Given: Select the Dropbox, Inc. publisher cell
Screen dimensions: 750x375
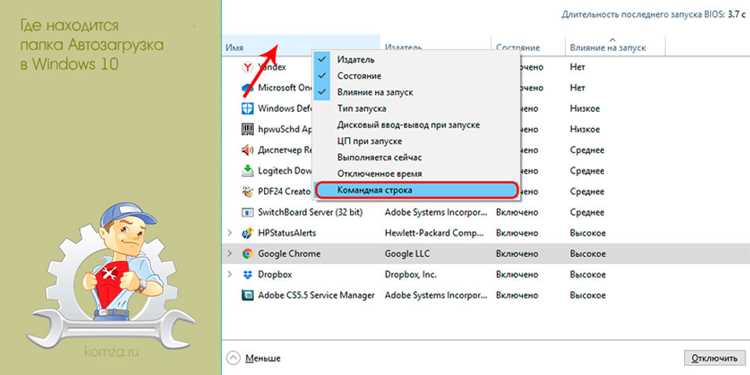Looking at the screenshot, I should [410, 275].
